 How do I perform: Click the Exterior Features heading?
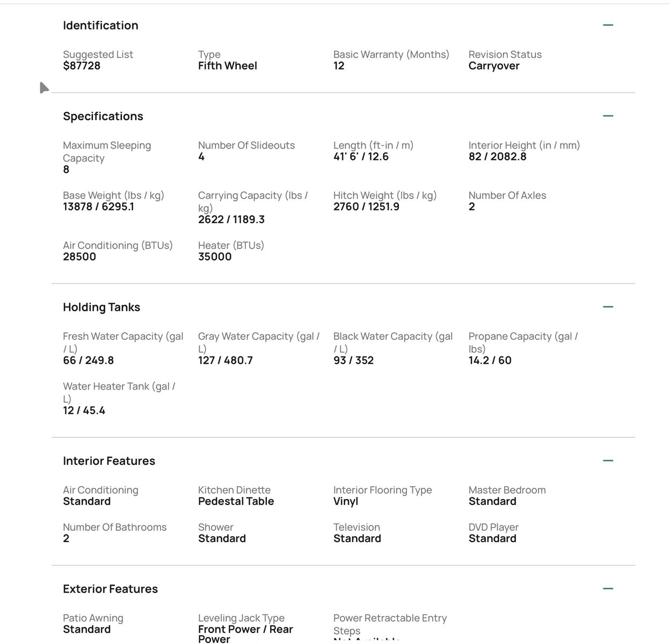point(110,589)
